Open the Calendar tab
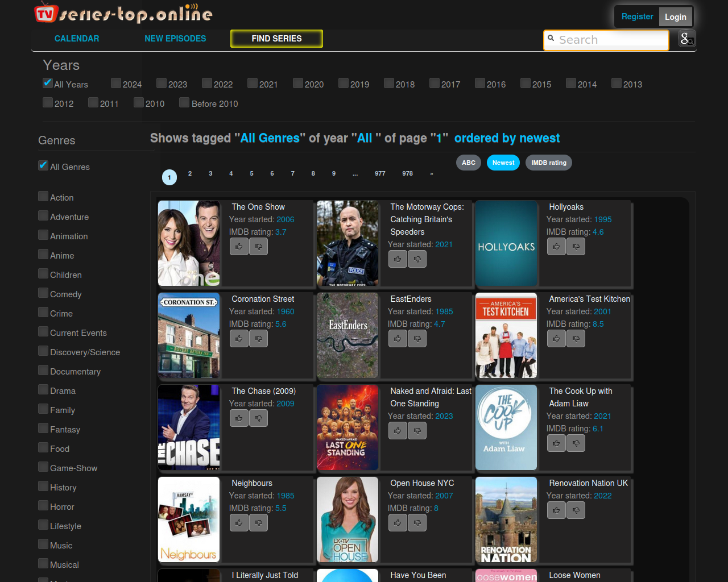The width and height of the screenshot is (728, 582). click(77, 39)
